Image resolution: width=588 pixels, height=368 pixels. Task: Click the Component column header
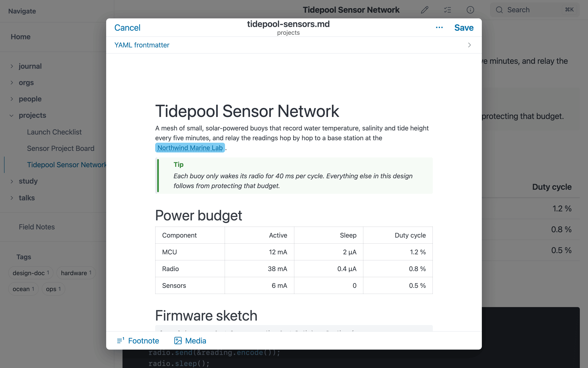coord(190,235)
